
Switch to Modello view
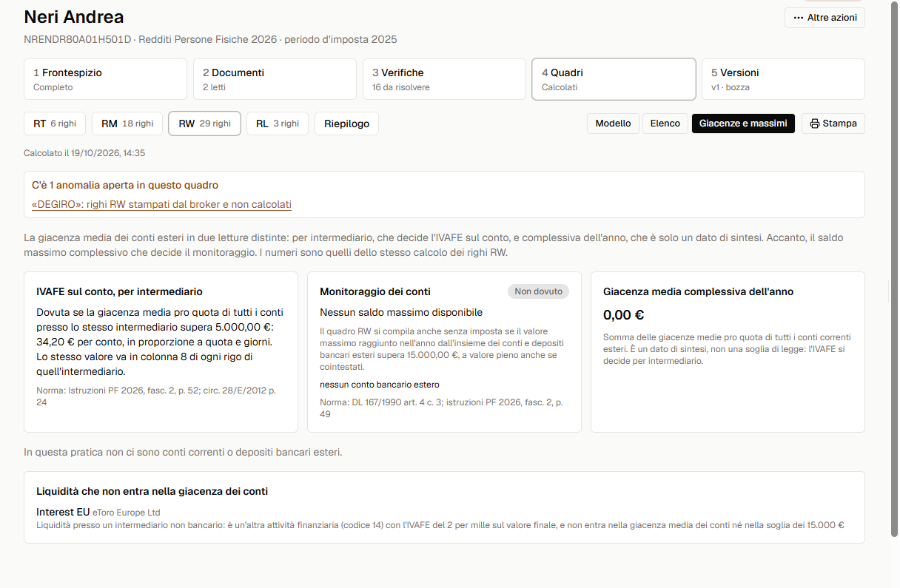(614, 124)
